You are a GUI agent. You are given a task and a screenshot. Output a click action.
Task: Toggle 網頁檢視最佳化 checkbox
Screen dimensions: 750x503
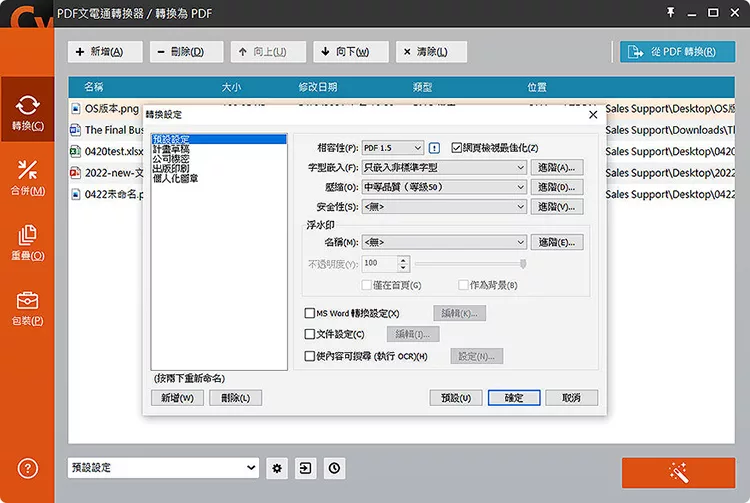(457, 148)
